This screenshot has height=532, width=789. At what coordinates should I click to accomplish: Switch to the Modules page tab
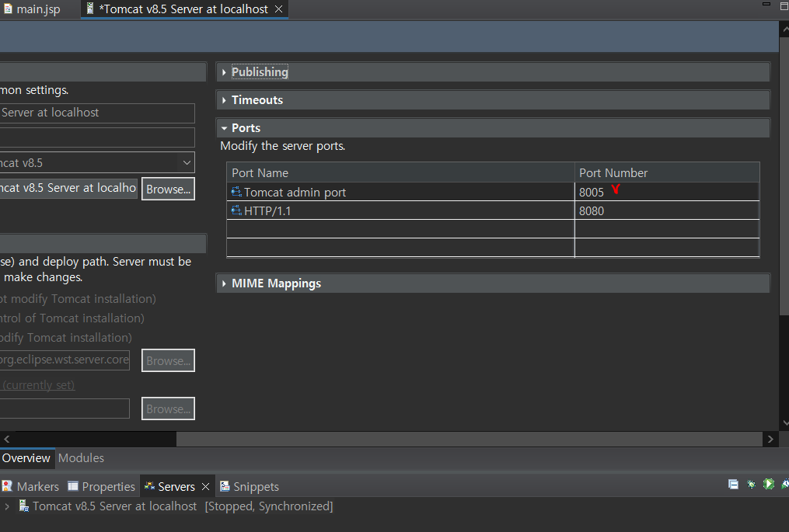(x=81, y=458)
